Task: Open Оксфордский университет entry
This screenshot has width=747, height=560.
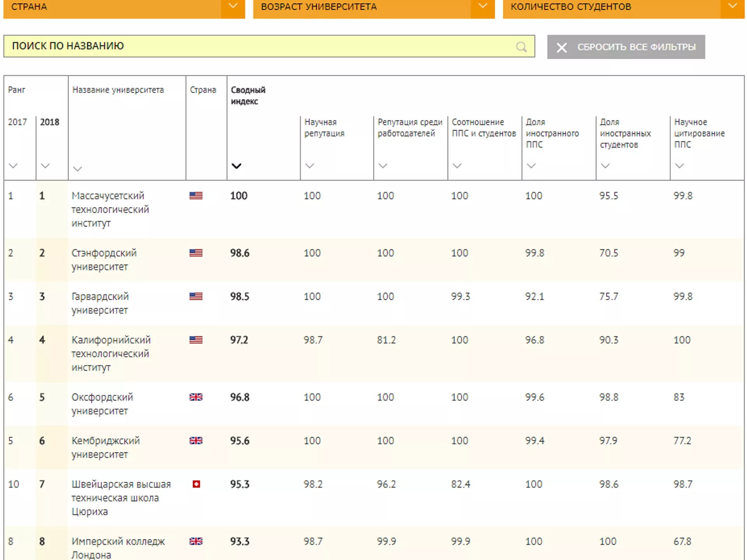Action: point(102,404)
